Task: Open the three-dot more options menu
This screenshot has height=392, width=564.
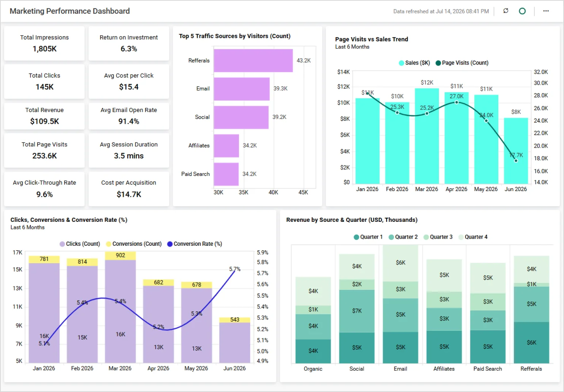Action: click(x=546, y=11)
